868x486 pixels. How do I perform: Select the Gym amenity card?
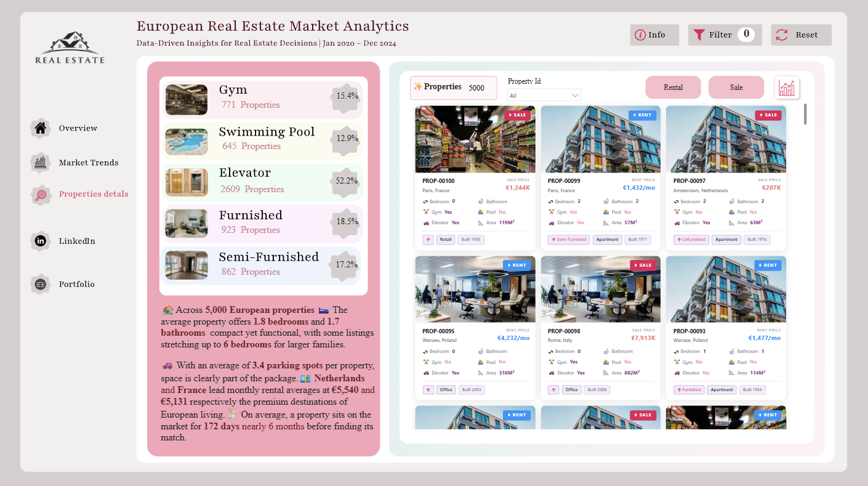263,99
